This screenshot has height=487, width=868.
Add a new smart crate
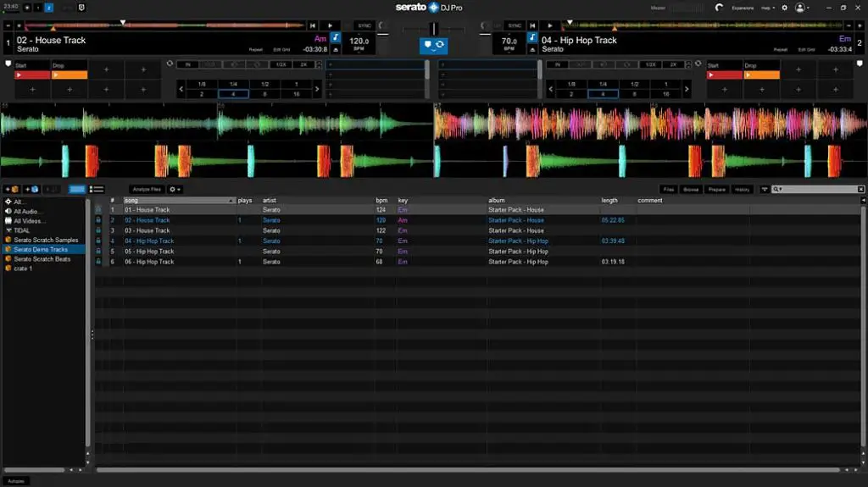31,189
